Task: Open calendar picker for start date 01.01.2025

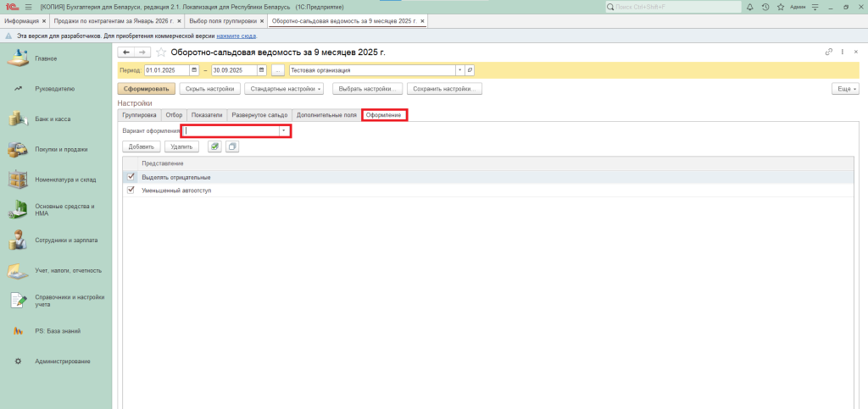Action: point(194,70)
